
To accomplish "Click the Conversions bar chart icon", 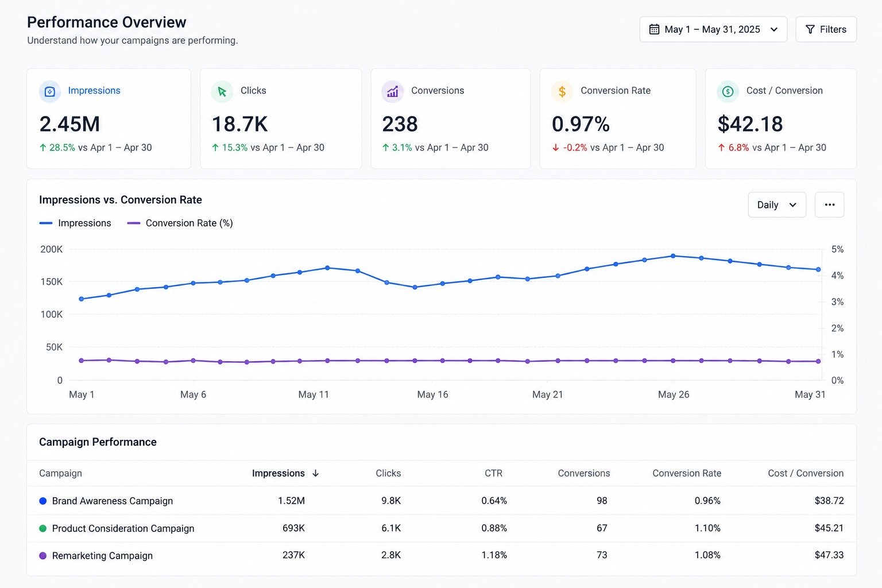I will point(393,92).
